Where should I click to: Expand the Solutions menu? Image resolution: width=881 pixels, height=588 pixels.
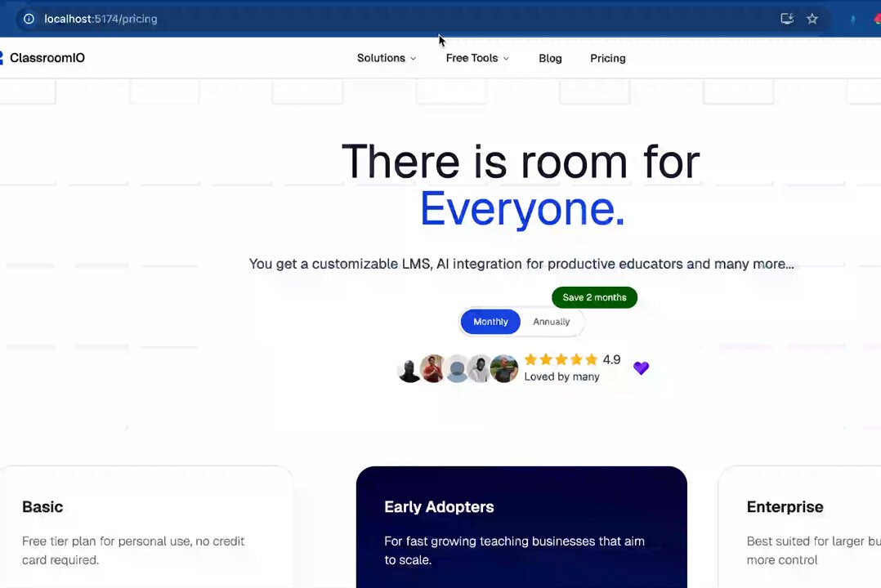click(387, 58)
